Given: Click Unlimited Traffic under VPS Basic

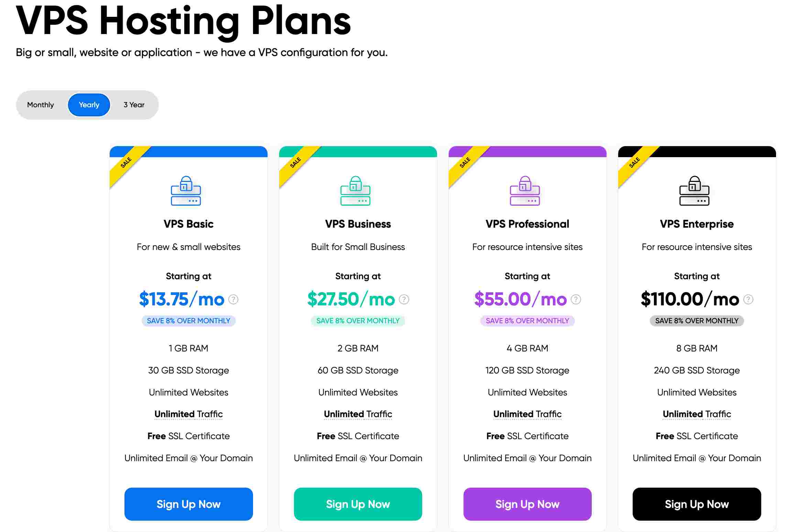Looking at the screenshot, I should coord(189,414).
